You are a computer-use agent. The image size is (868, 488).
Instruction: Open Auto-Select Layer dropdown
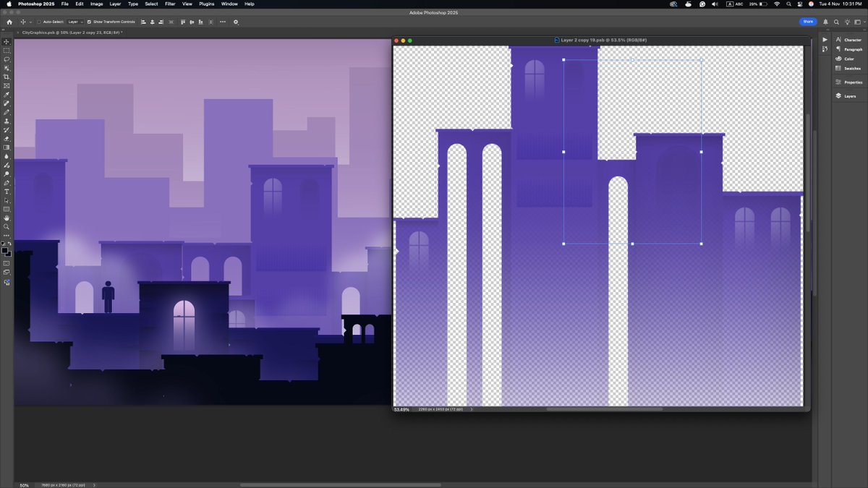coord(76,22)
